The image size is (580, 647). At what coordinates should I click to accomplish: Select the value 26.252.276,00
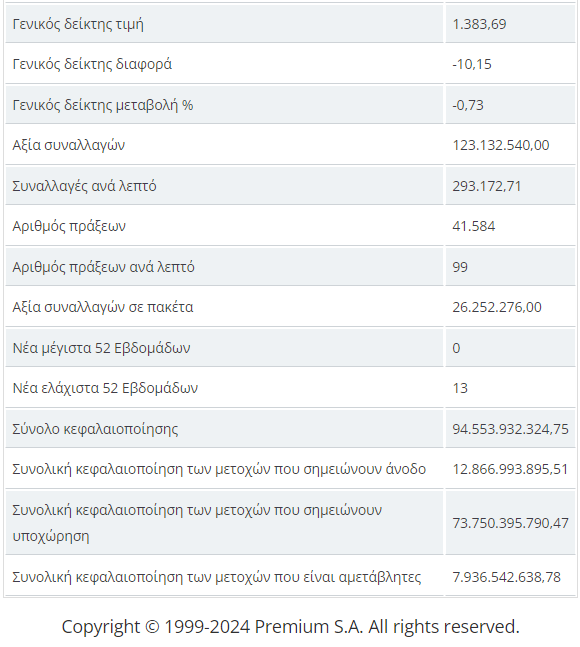coord(497,307)
